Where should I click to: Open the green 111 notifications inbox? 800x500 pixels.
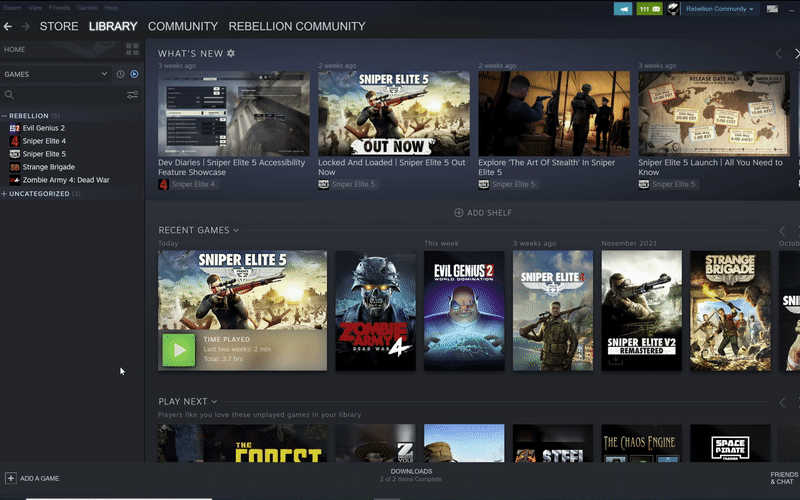pos(648,9)
